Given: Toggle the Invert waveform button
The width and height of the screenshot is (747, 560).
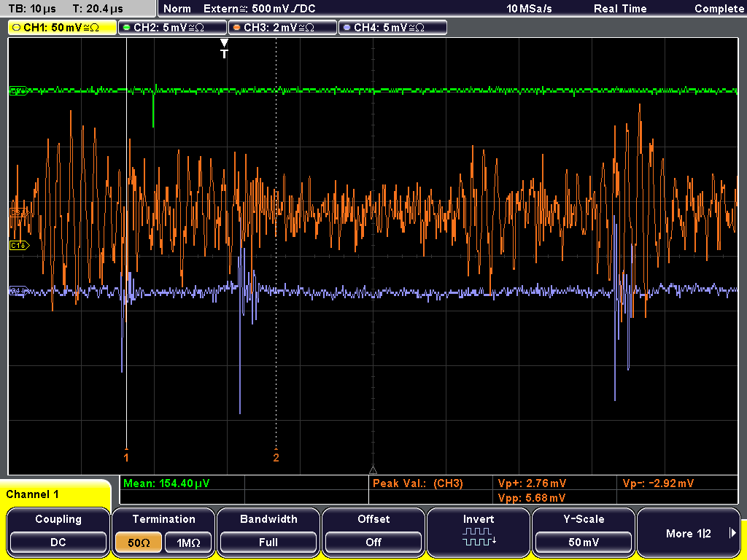Looking at the screenshot, I should 479,532.
